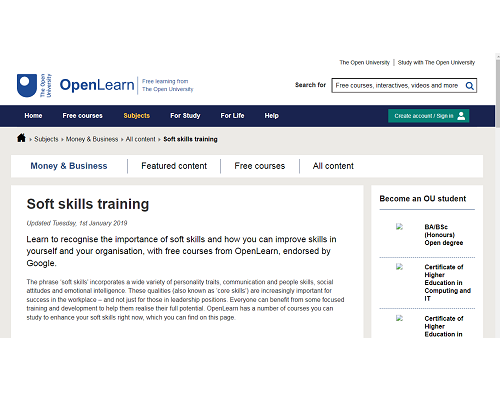This screenshot has width=500, height=400.
Task: Open the BA/BSc Open degree thumbnail image
Action: click(x=399, y=227)
